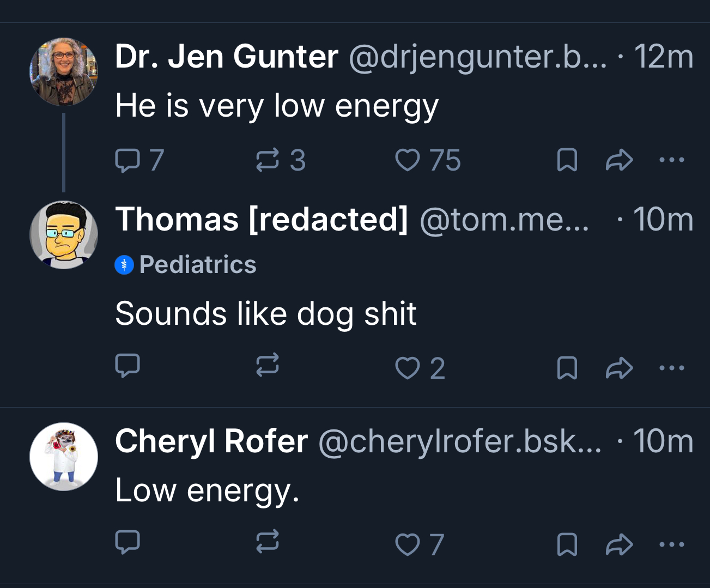Repost Cheryl Rofer's "Low energy." post

click(267, 542)
